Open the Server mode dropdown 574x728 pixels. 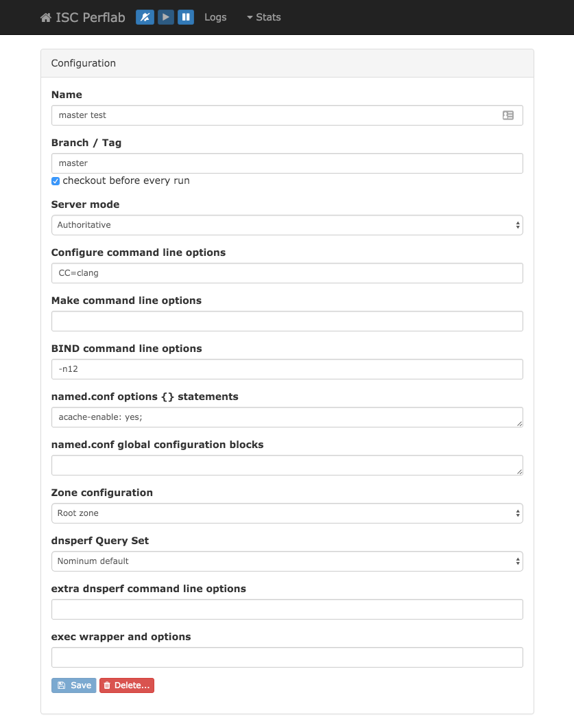[287, 225]
